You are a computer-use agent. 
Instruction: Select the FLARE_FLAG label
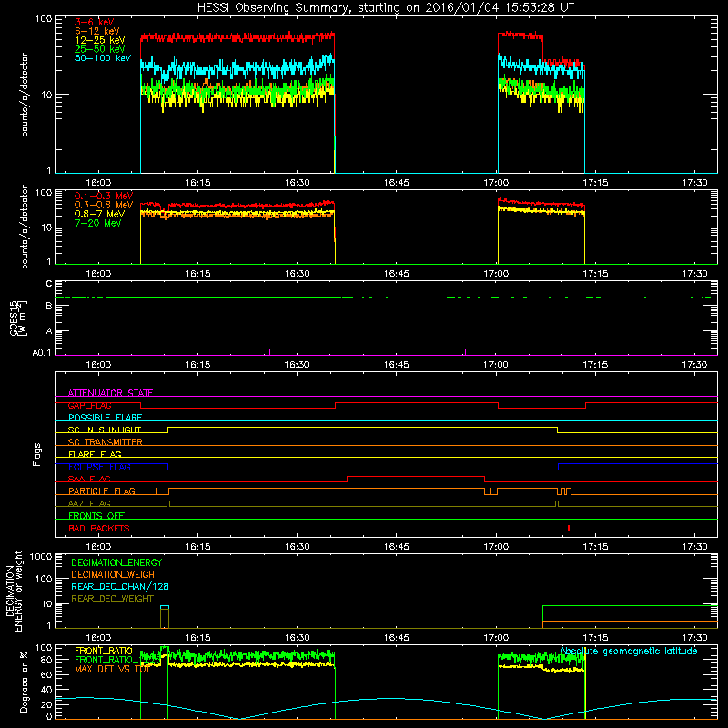(x=95, y=454)
